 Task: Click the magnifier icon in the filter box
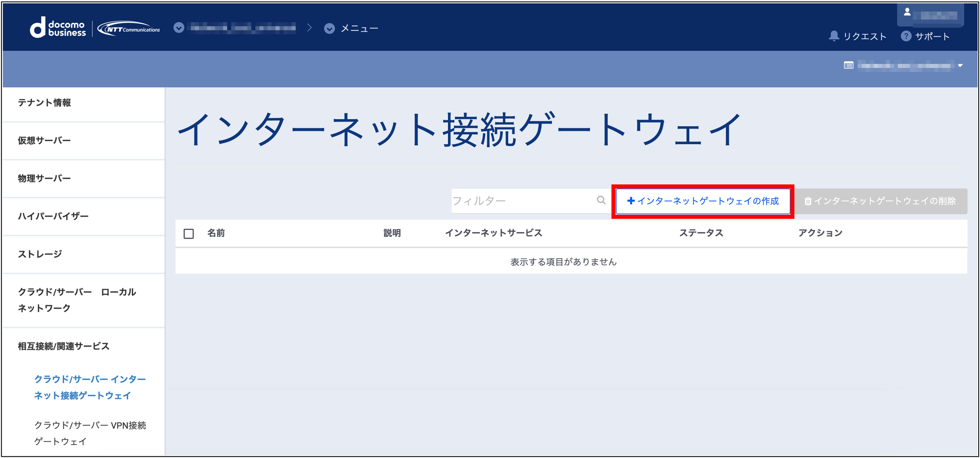601,200
